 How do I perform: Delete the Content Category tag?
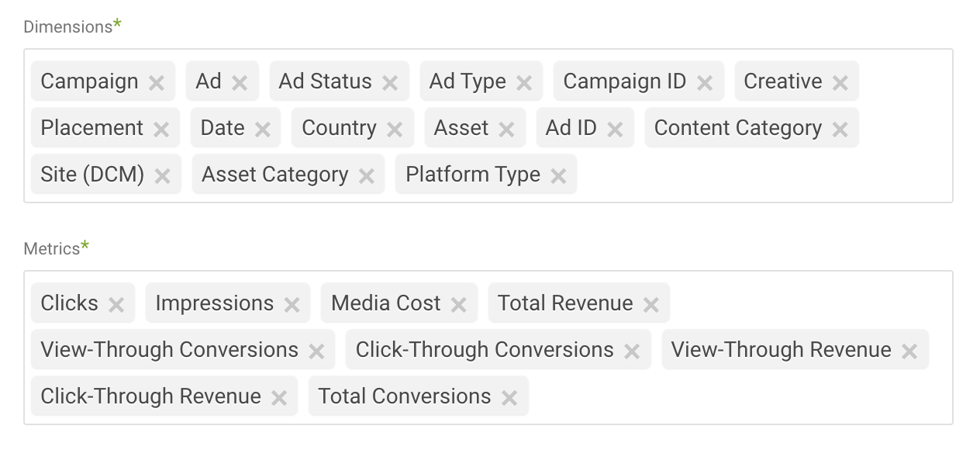(840, 130)
